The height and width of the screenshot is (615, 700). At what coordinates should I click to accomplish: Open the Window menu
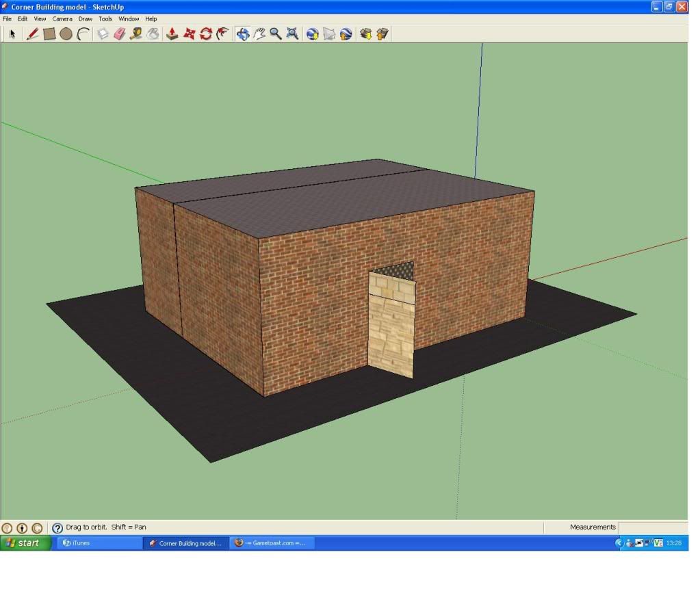tap(129, 18)
